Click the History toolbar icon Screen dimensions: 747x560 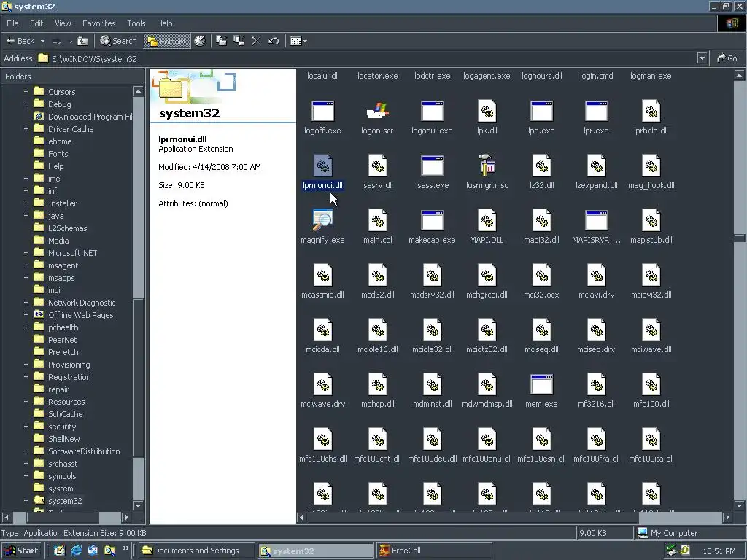(200, 41)
